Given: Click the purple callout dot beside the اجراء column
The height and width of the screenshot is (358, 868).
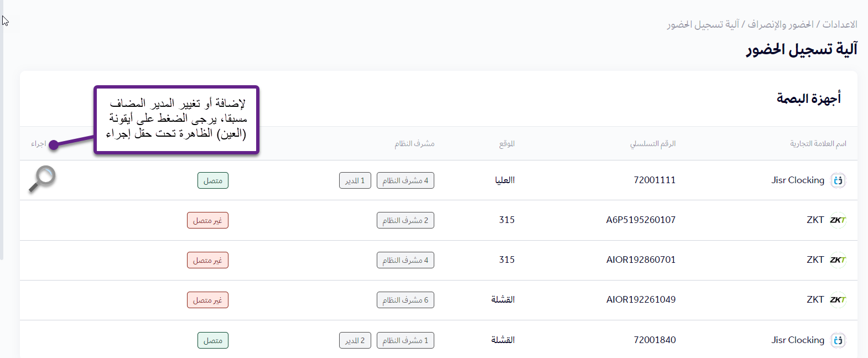Looking at the screenshot, I should coord(54,145).
